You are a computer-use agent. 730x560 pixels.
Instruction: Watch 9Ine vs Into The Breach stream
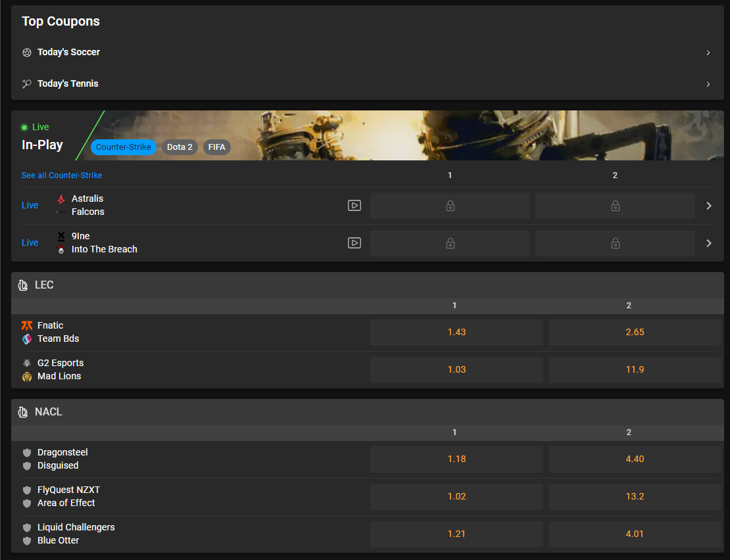354,243
